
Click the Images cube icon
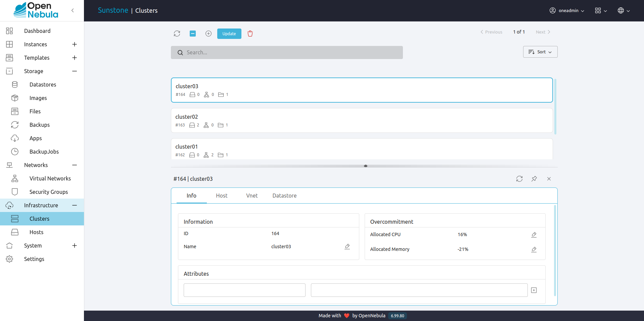15,98
